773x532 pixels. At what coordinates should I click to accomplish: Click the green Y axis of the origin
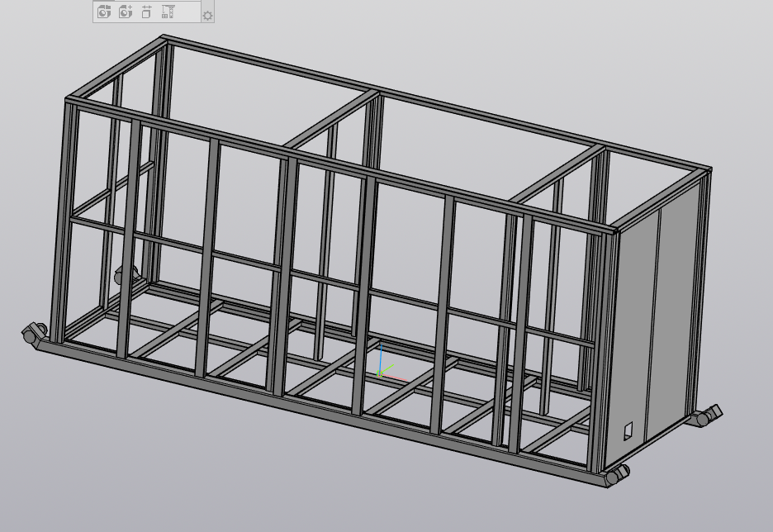click(387, 368)
